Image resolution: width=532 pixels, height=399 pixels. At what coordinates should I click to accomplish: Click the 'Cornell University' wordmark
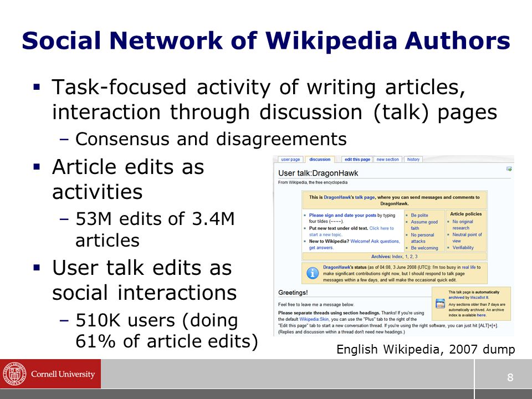63,374
